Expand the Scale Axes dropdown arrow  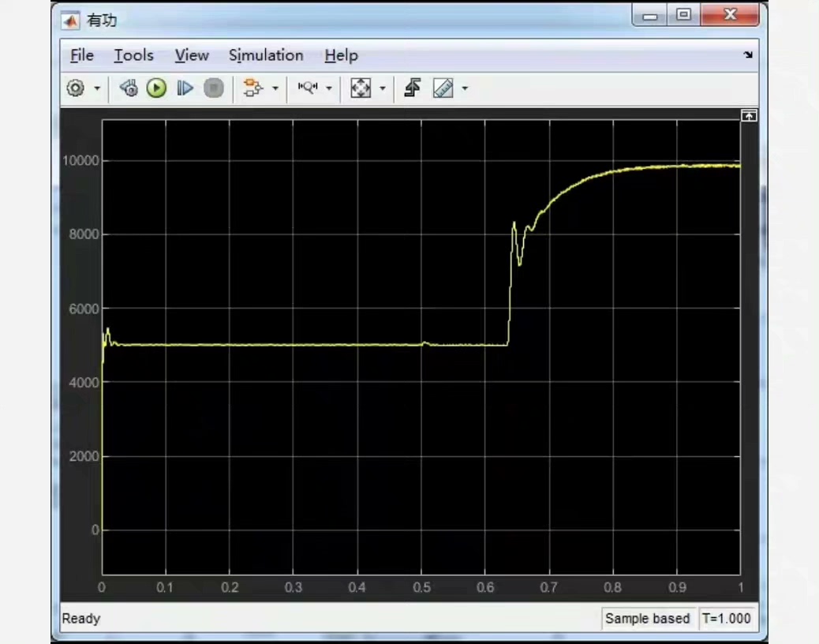383,88
